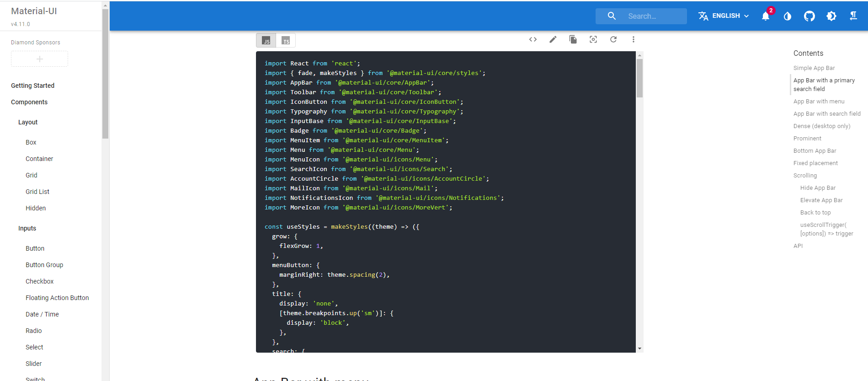Collapse the Layout subsection

tap(28, 122)
